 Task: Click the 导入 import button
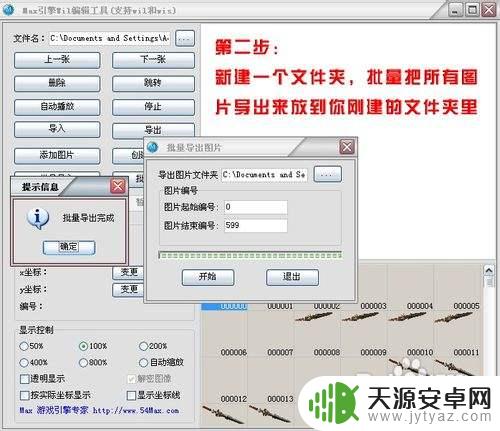click(x=57, y=129)
